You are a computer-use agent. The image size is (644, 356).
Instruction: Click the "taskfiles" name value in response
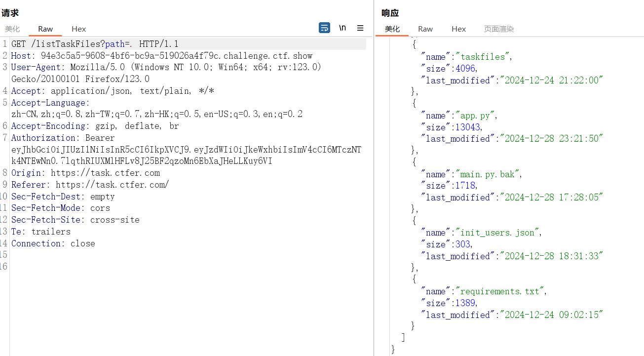(x=483, y=57)
